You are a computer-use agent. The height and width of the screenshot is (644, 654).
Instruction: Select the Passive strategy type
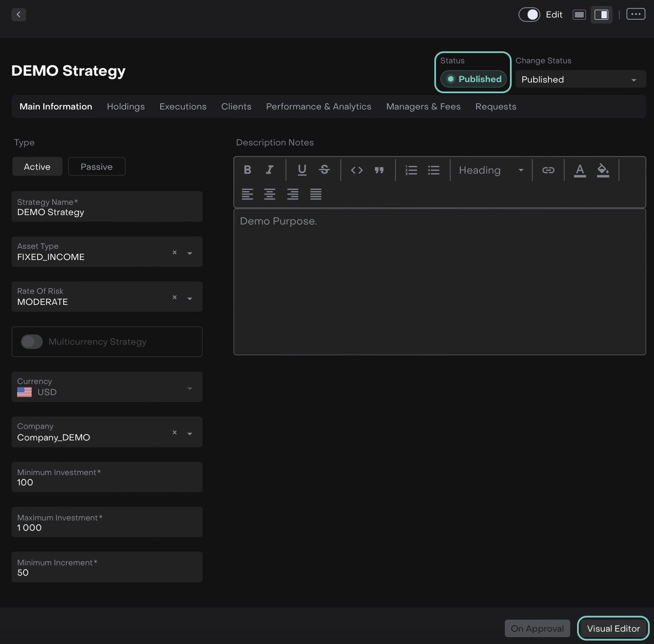pyautogui.click(x=97, y=167)
